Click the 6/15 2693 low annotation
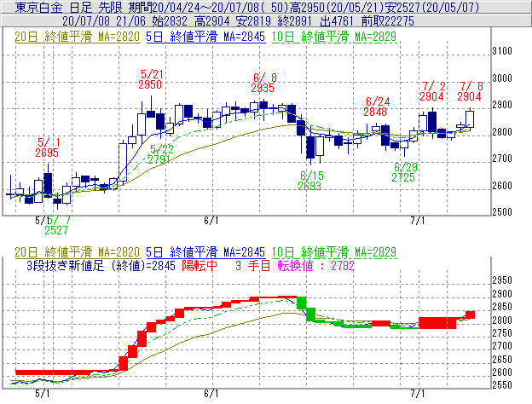Viewport: 532px width, 404px height. [x=310, y=181]
